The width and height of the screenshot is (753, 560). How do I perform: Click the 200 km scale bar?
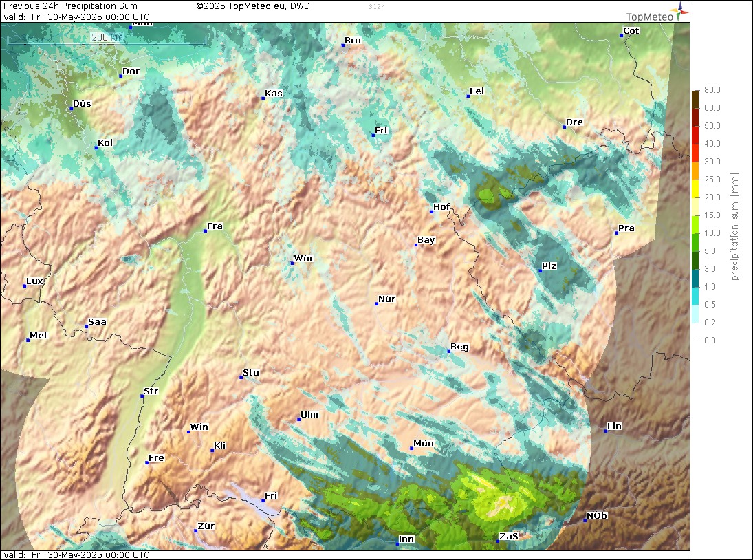[x=107, y=38]
